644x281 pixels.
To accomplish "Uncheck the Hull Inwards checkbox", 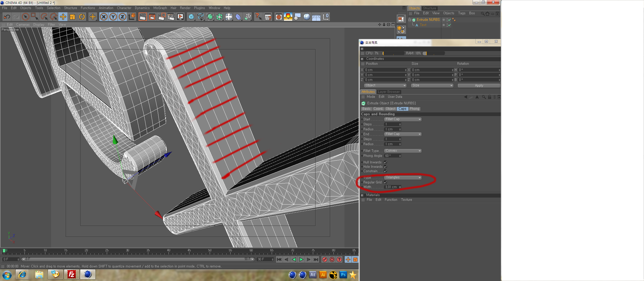I will click(x=385, y=162).
